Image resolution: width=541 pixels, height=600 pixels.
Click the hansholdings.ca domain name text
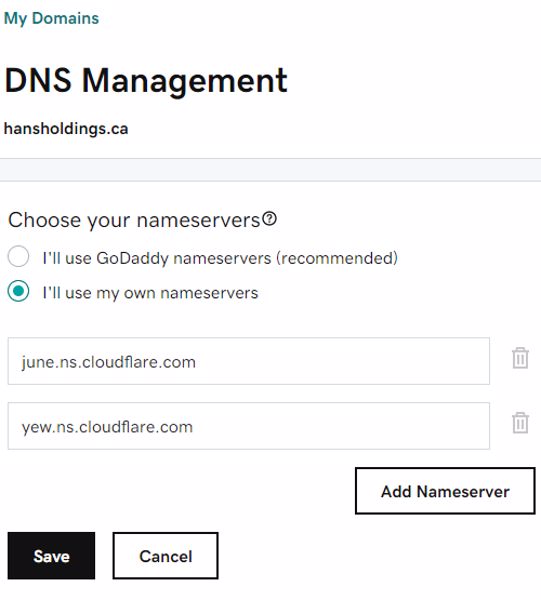point(66,129)
